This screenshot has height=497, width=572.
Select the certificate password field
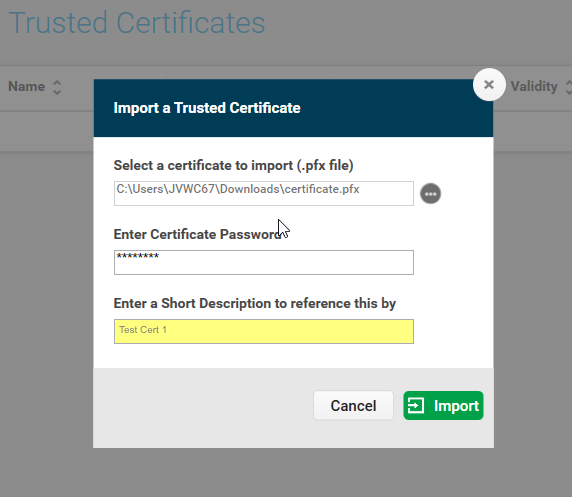(264, 262)
